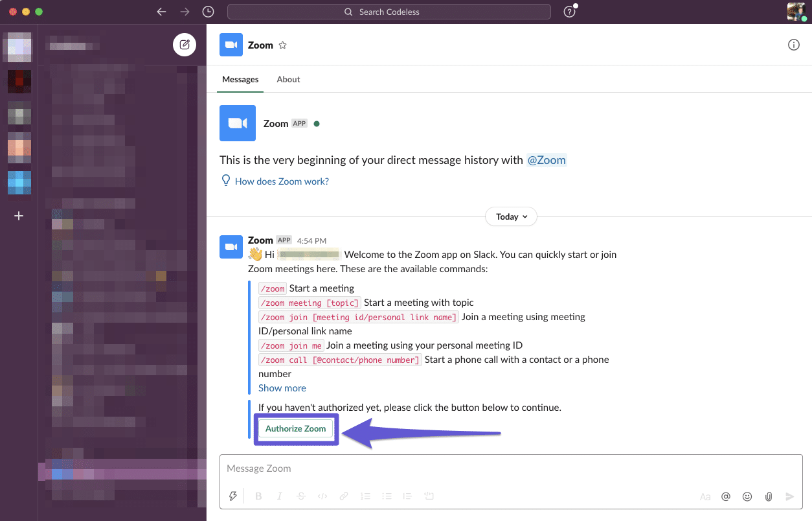Click the search icon in the top bar
Image resolution: width=812 pixels, height=521 pixels.
pyautogui.click(x=348, y=12)
